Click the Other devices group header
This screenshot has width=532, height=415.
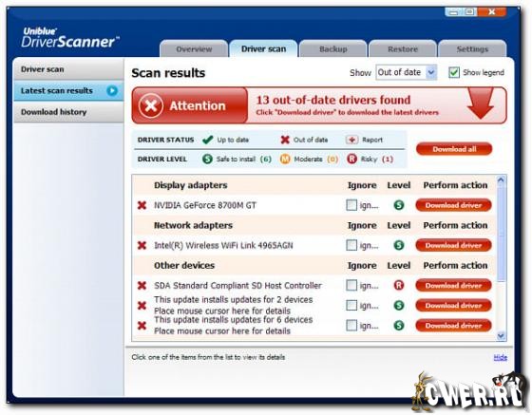point(184,265)
